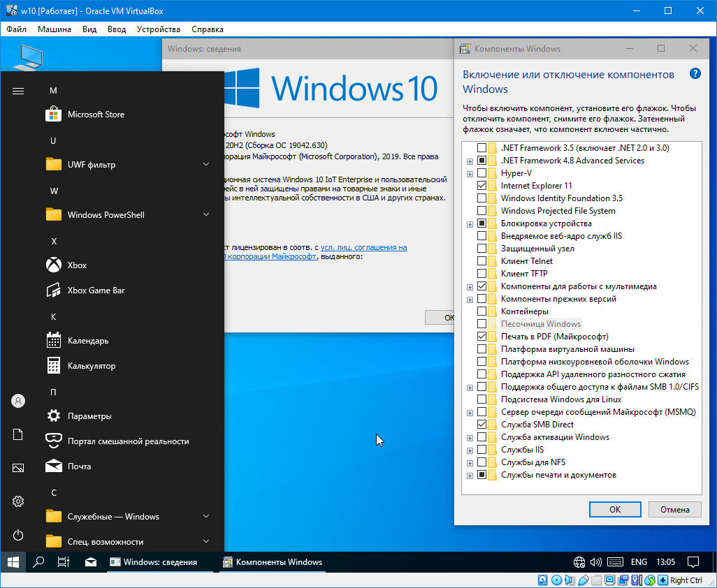Enable Клиент Telnet checkbox
Image resolution: width=717 pixels, height=588 pixels.
(481, 261)
